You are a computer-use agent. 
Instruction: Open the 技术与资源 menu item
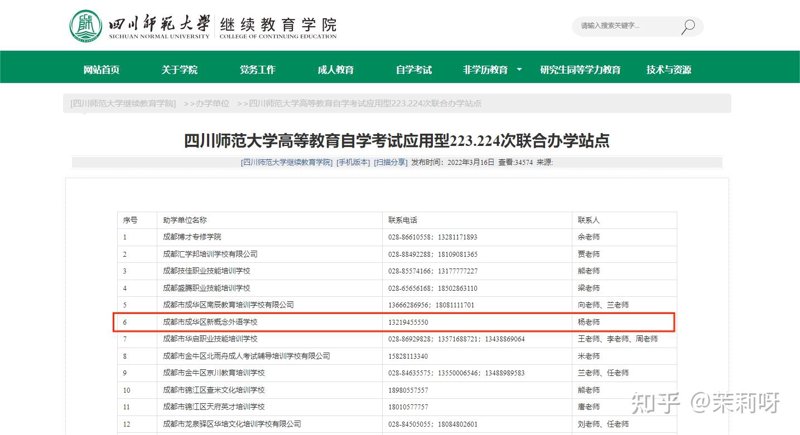[668, 70]
